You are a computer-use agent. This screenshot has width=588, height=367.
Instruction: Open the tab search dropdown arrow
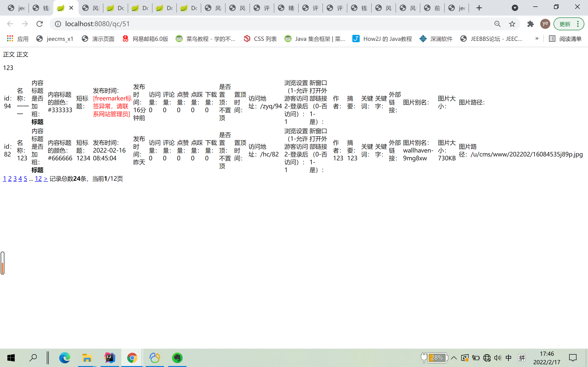click(x=515, y=8)
